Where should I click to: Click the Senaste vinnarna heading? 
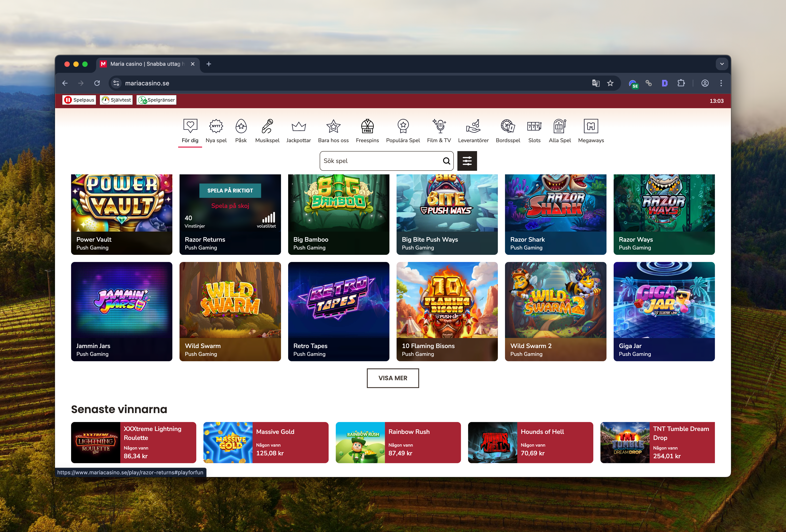(x=119, y=409)
